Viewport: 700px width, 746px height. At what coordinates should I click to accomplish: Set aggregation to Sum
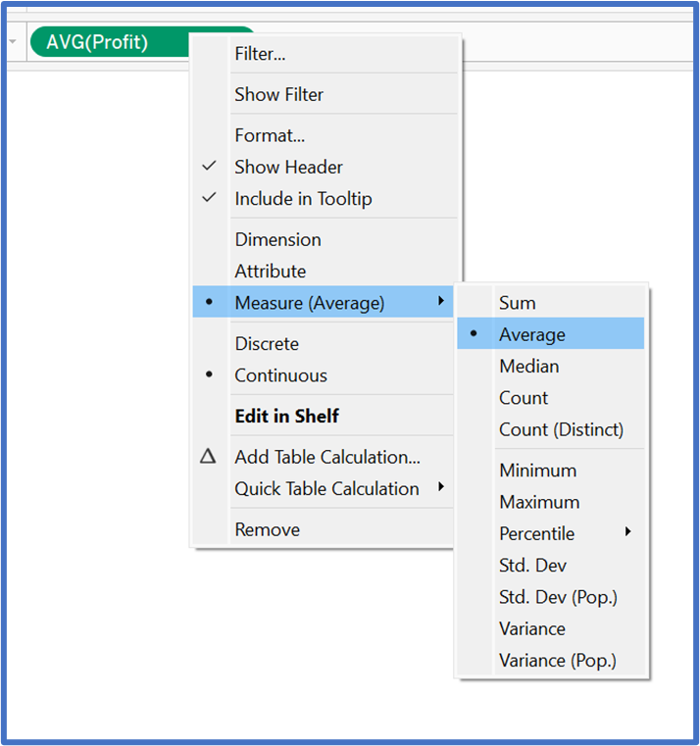point(518,303)
